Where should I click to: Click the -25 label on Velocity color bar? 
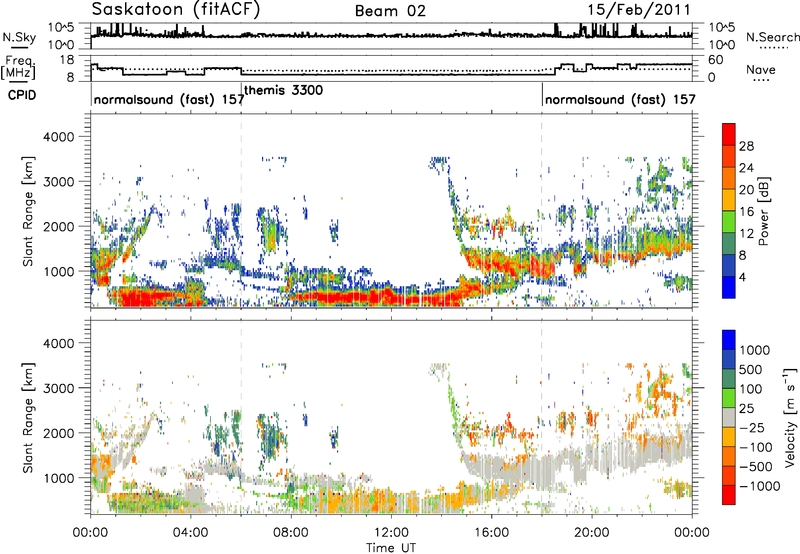point(753,427)
